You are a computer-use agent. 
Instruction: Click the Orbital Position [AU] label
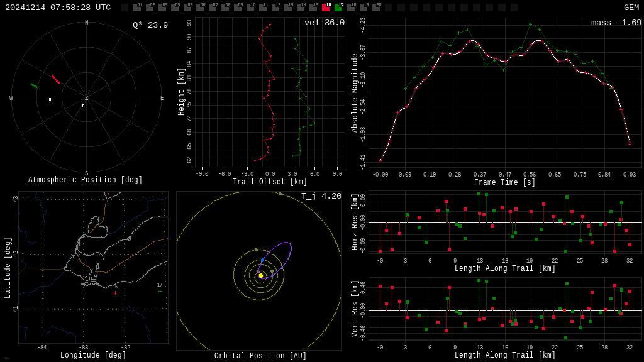click(x=260, y=356)
